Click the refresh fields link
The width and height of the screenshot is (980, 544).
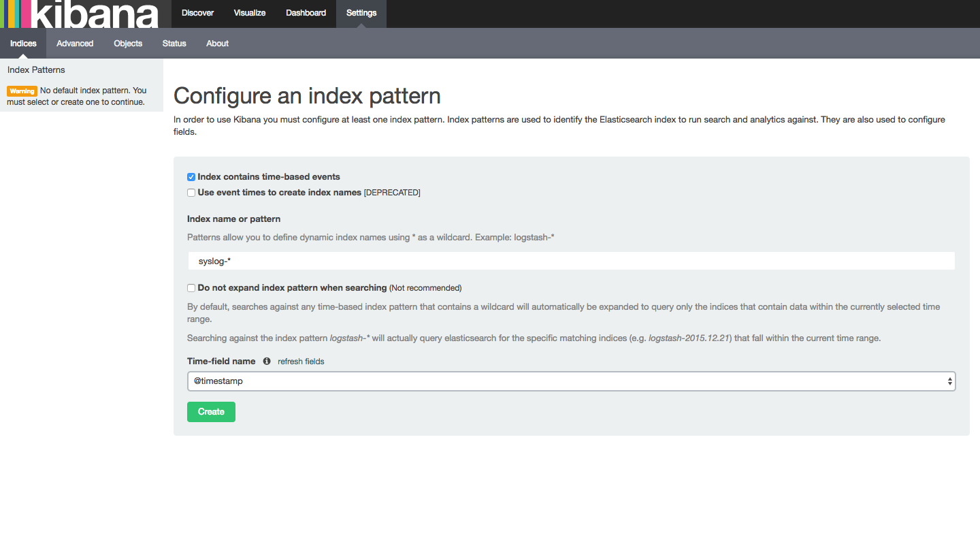[301, 362]
